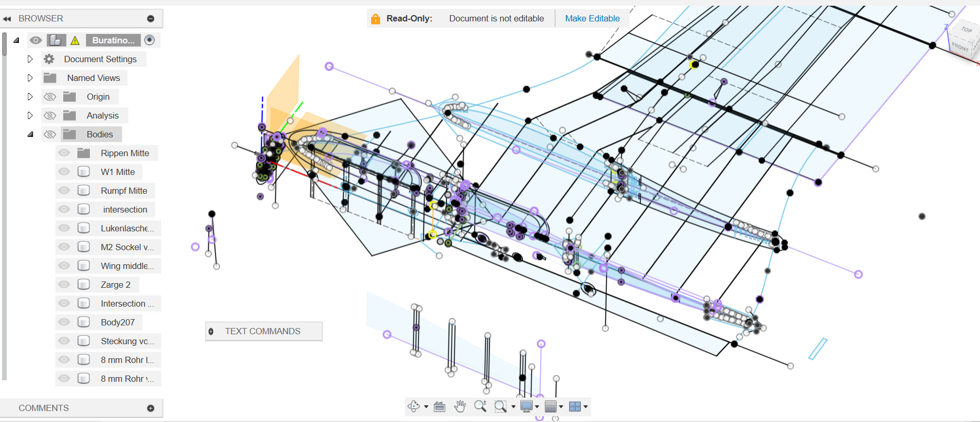Open the Fit zoom dropdown arrow
This screenshot has height=422, width=980.
[x=513, y=407]
